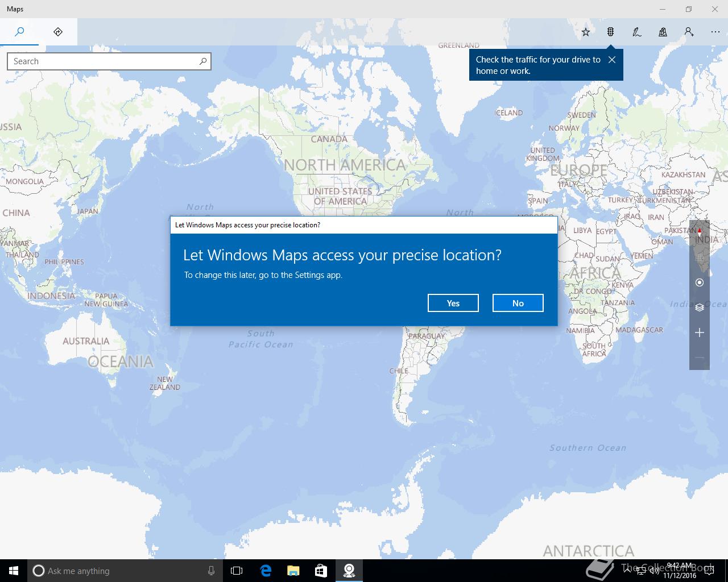This screenshot has height=582, width=728.
Task: Click the NEW ZEALAND map label
Action: [165, 383]
